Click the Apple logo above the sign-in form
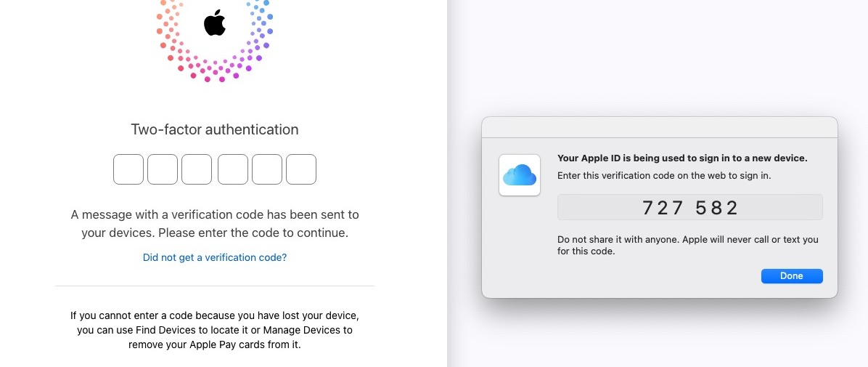 coord(215,23)
